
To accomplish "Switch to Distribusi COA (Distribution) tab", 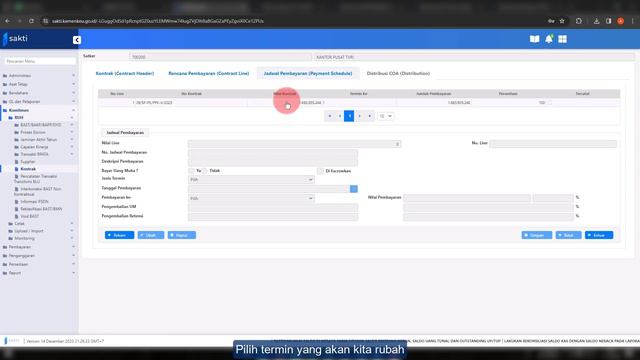I will coord(398,73).
